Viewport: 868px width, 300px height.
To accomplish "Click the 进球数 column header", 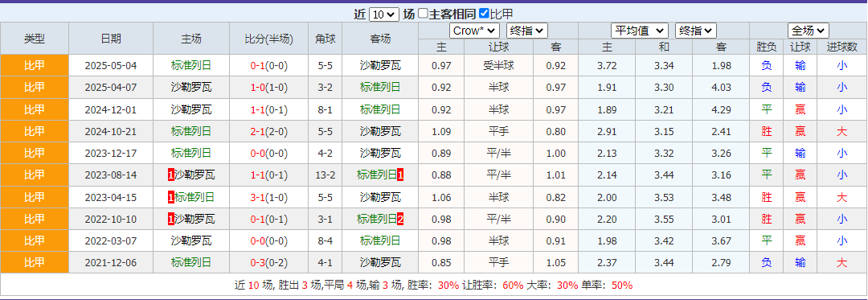I will [x=842, y=47].
